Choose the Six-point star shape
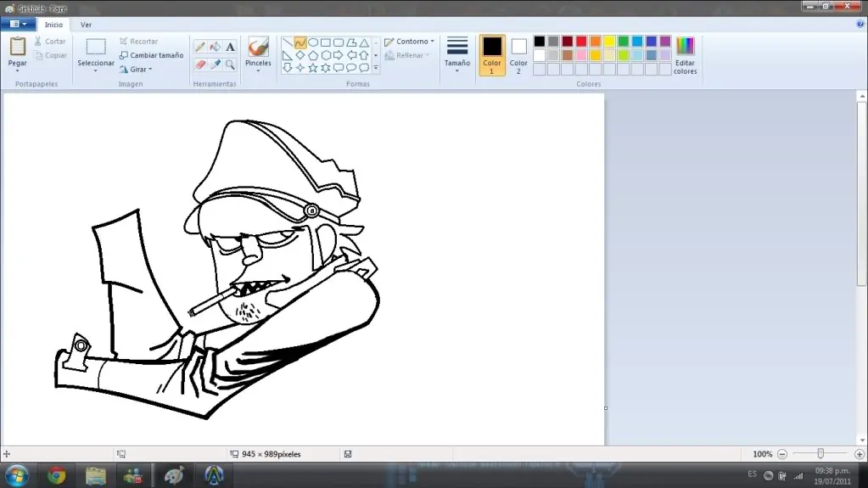This screenshot has width=868, height=488. click(x=326, y=68)
